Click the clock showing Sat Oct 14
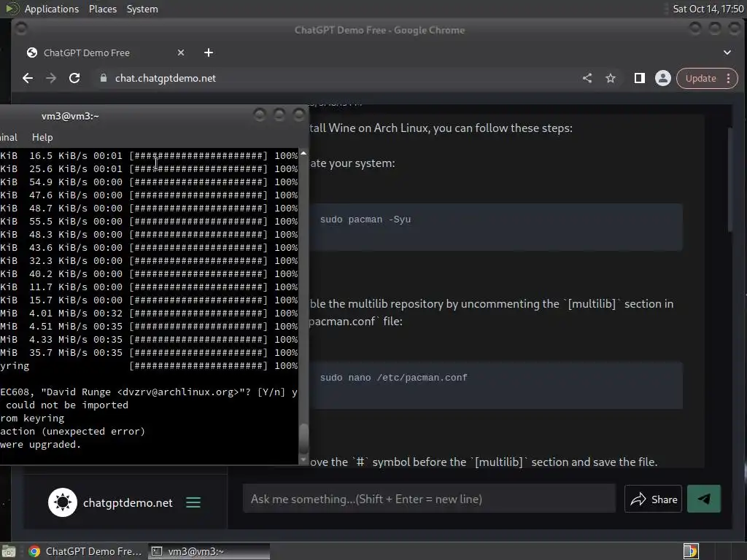The image size is (747, 560). (x=708, y=9)
